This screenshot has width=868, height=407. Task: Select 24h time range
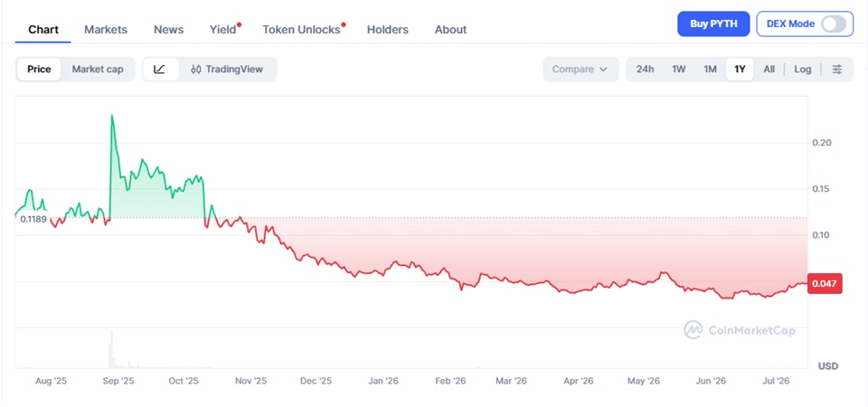[645, 70]
